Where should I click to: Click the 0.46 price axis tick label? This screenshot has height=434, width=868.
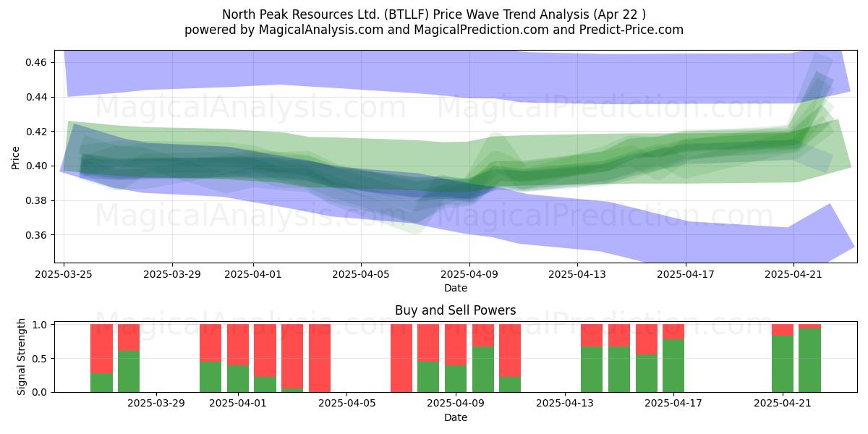point(38,62)
